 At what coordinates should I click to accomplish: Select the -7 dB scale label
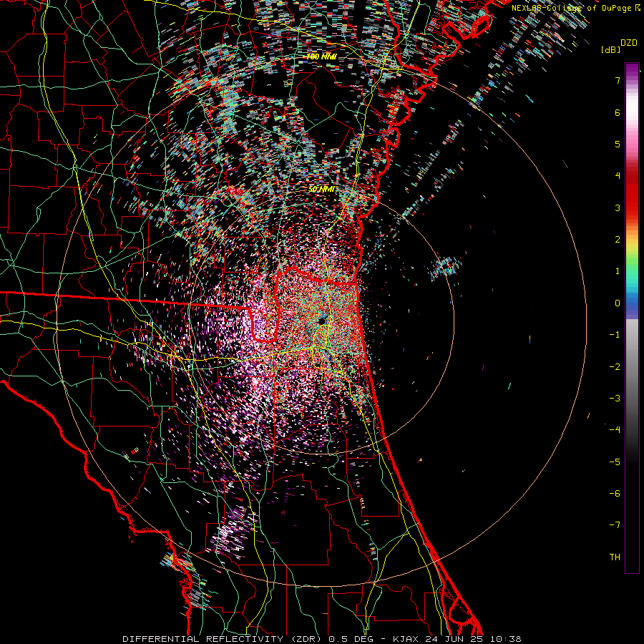tap(615, 525)
